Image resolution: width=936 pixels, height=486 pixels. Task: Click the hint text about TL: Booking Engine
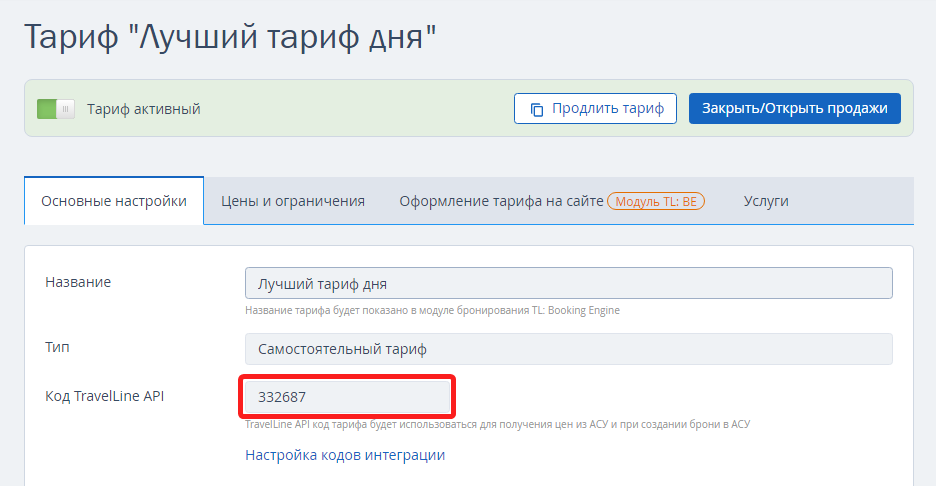click(432, 310)
